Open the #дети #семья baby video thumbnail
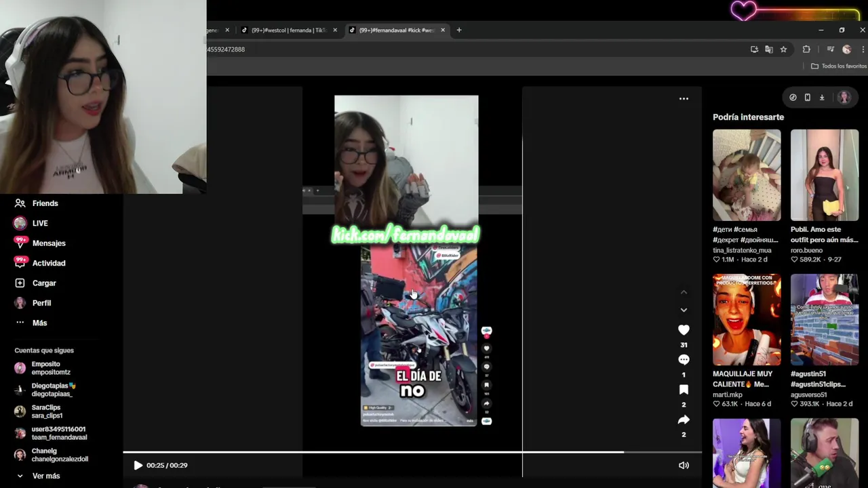The image size is (868, 488). pyautogui.click(x=747, y=175)
